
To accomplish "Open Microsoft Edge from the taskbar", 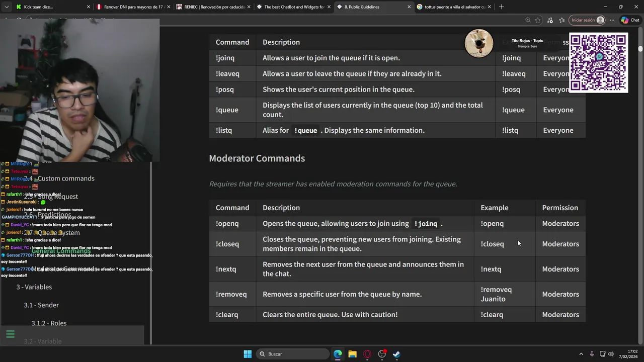I will click(x=338, y=354).
